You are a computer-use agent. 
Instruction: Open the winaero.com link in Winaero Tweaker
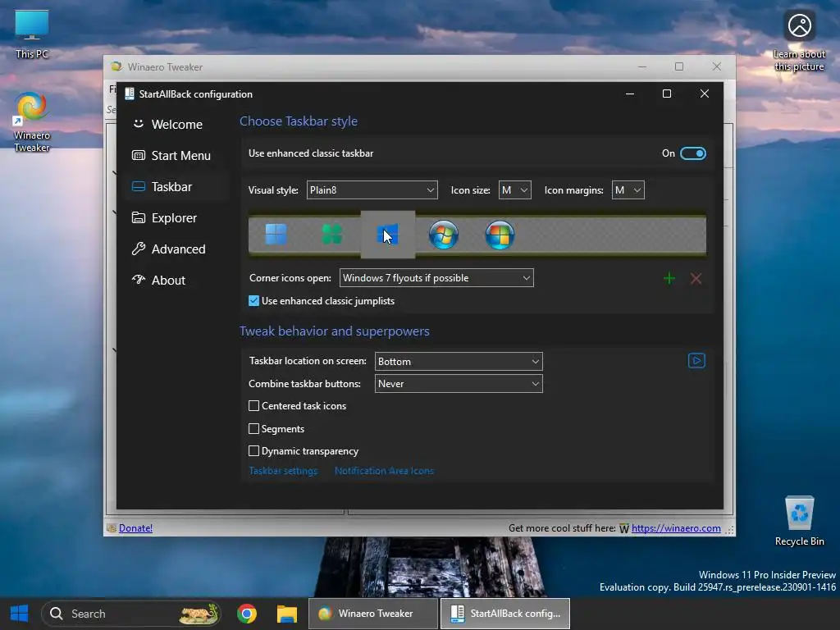tap(676, 528)
